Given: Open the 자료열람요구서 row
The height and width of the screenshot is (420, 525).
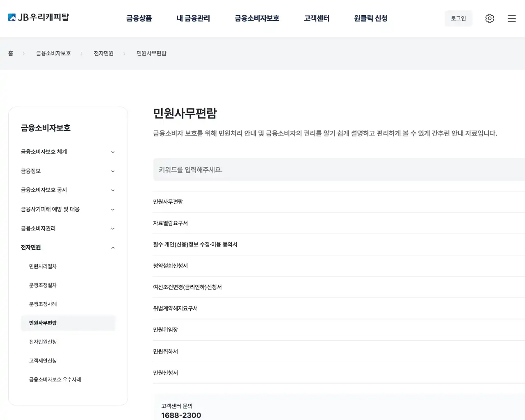Looking at the screenshot, I should [339, 223].
